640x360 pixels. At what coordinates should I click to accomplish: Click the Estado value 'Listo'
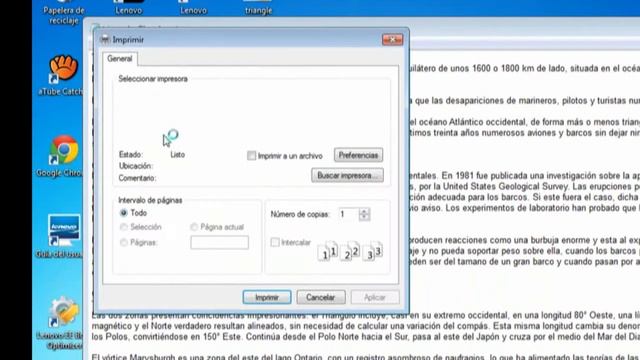[x=178, y=155]
